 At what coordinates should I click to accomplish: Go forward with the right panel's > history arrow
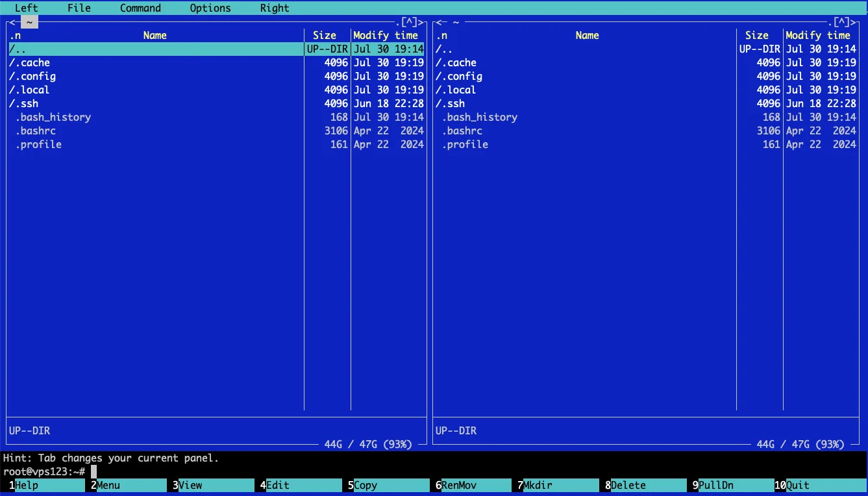pos(854,22)
